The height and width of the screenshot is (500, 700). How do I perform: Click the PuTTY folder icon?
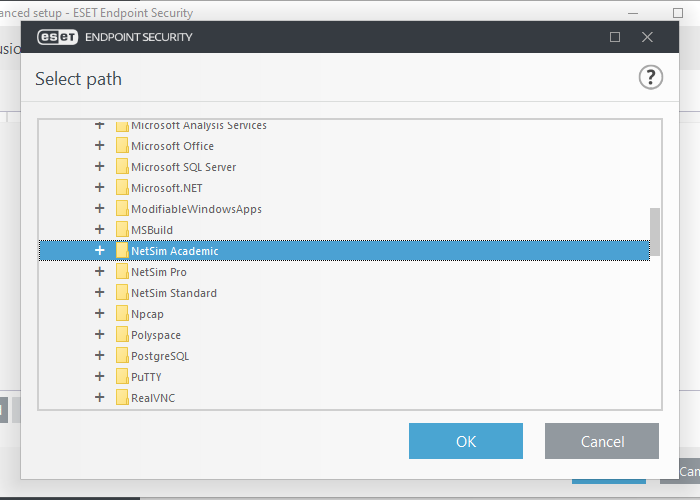[122, 376]
